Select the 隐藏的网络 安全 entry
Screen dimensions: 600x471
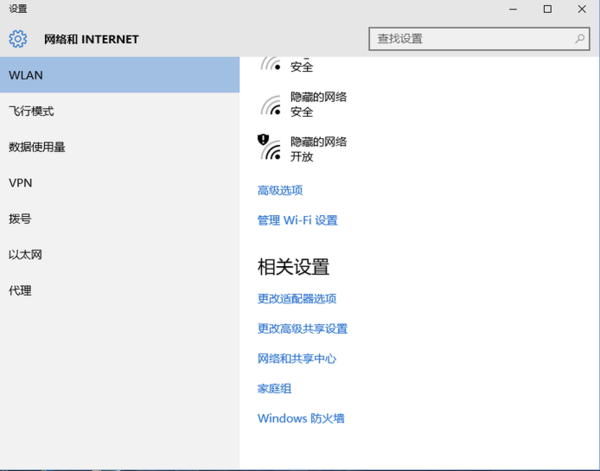304,104
